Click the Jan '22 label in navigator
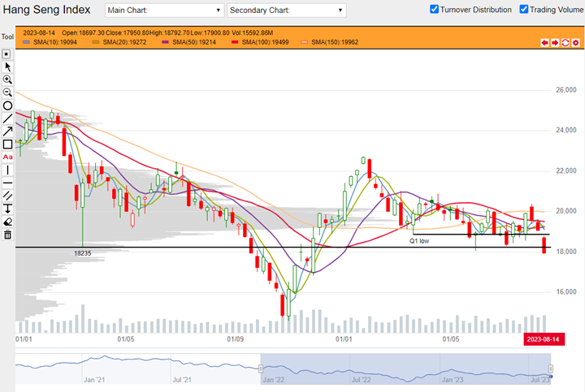Viewport: 585px width, 392px height. 274,380
